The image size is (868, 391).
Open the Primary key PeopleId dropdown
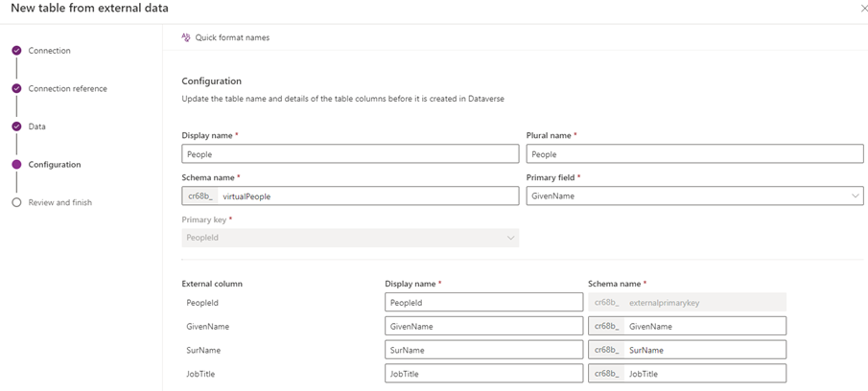(350, 238)
